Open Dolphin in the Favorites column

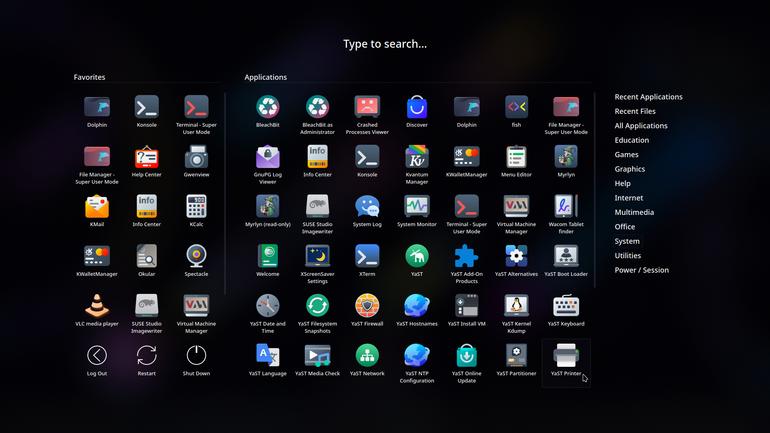pyautogui.click(x=97, y=112)
